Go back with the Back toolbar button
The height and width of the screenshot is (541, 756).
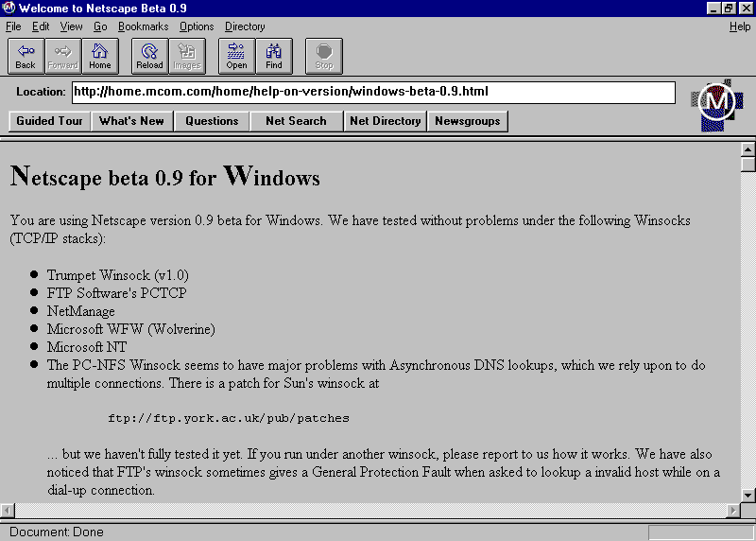tap(26, 56)
